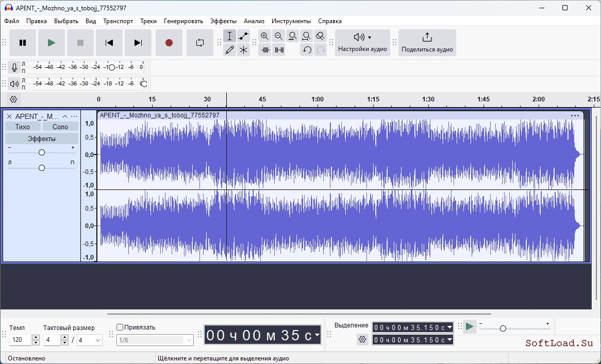This screenshot has width=601, height=364.
Task: Click the time signature numerator field
Action: pos(52,340)
